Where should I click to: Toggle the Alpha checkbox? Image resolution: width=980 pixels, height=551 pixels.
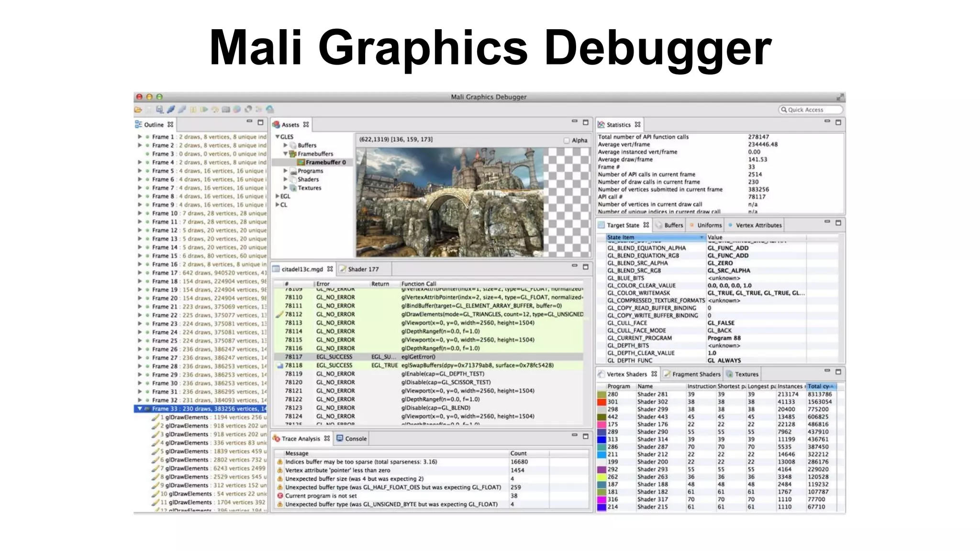point(567,140)
